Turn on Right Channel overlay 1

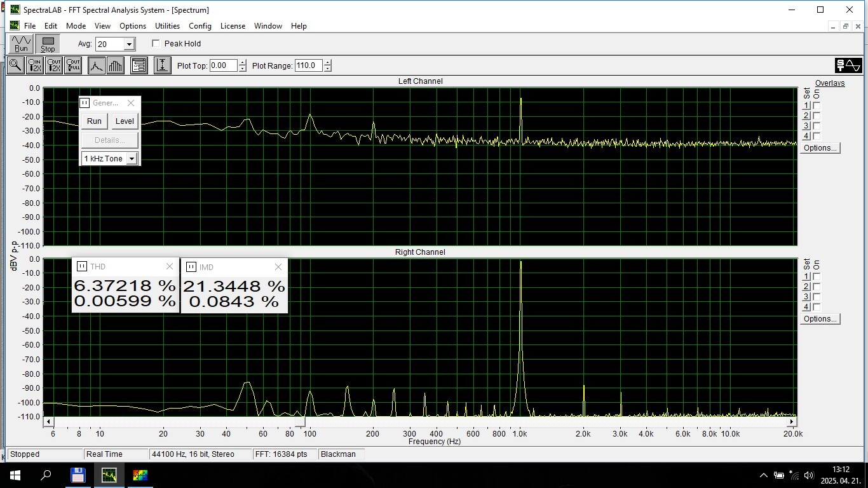tap(817, 276)
